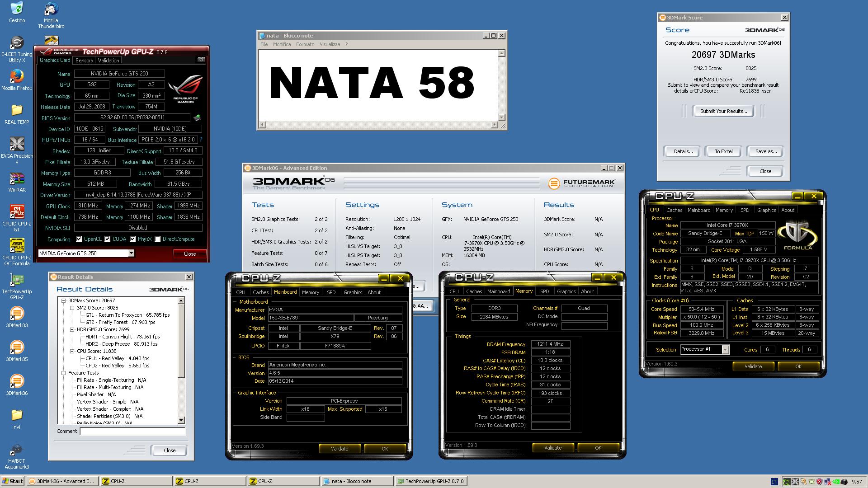Click the Comment input field in Result Details
This screenshot has height=488, width=868.
132,432
